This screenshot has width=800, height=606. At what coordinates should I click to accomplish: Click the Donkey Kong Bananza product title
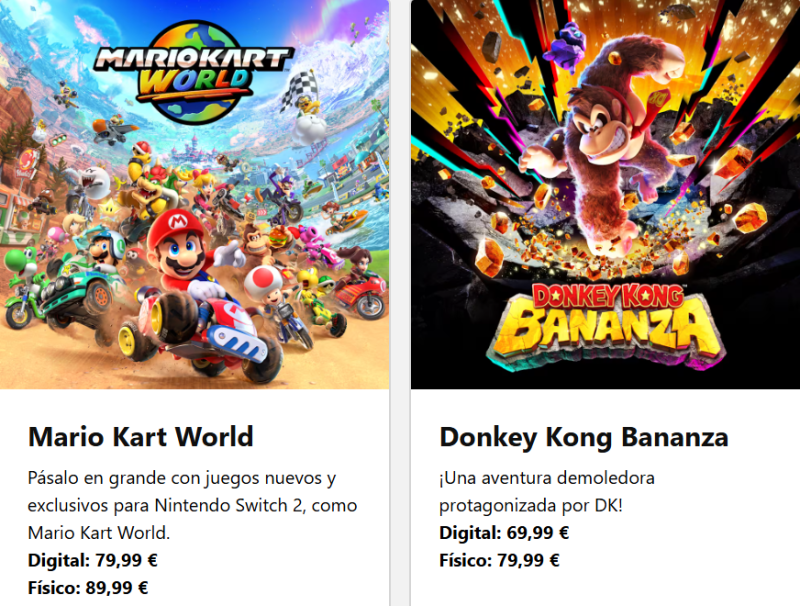point(584,437)
